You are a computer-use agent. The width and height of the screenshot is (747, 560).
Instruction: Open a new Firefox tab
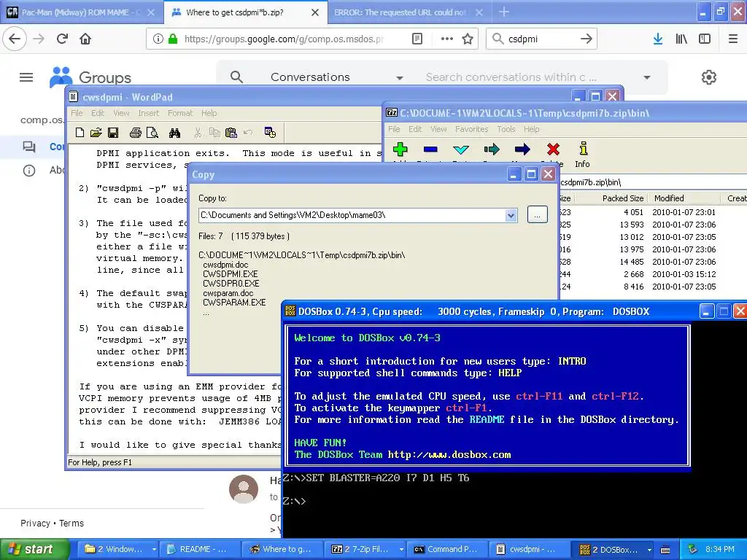[503, 12]
